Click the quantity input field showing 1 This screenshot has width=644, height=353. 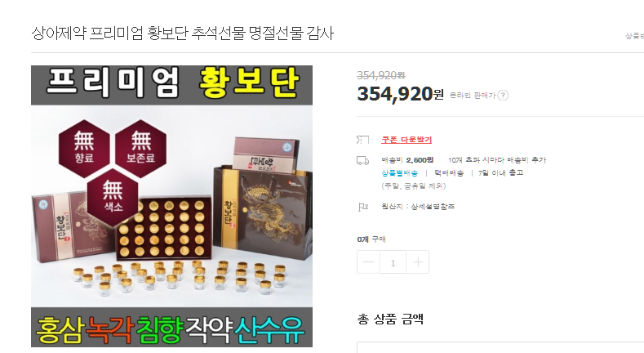click(x=393, y=262)
